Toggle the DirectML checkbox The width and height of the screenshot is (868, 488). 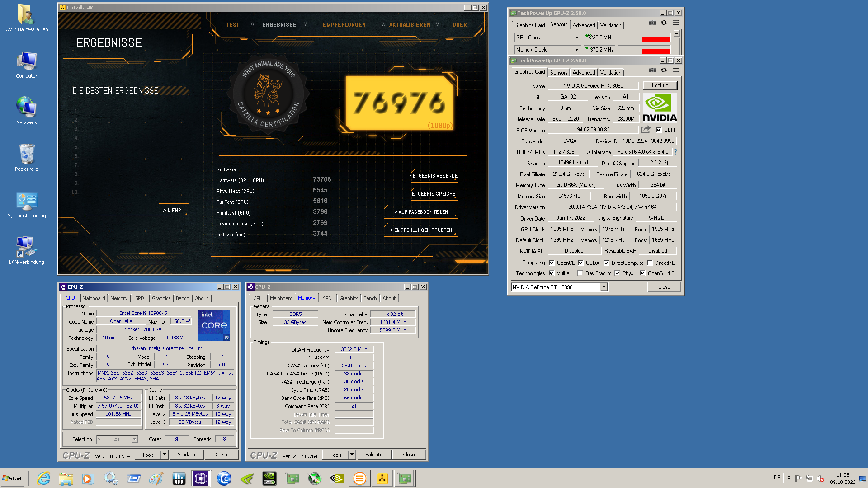[650, 263]
